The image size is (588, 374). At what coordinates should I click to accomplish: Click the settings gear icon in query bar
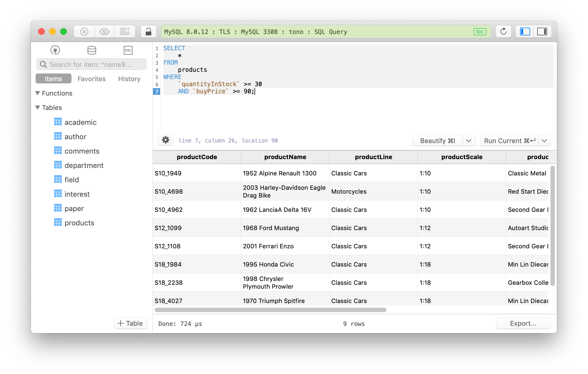165,140
